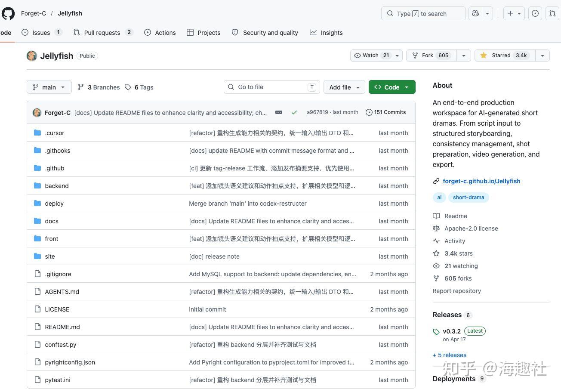Open the Copilot chat icon

tap(475, 13)
